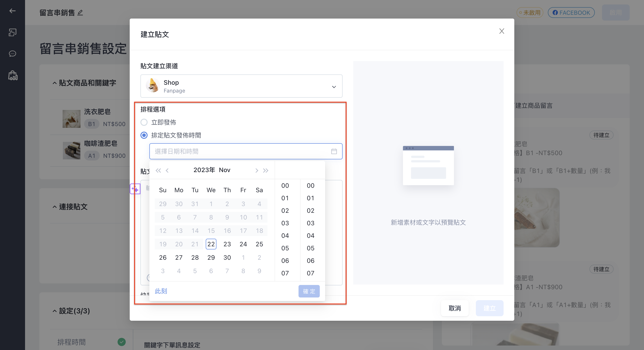Close the 建立貼文 dialog
The image size is (644, 350).
(x=502, y=31)
